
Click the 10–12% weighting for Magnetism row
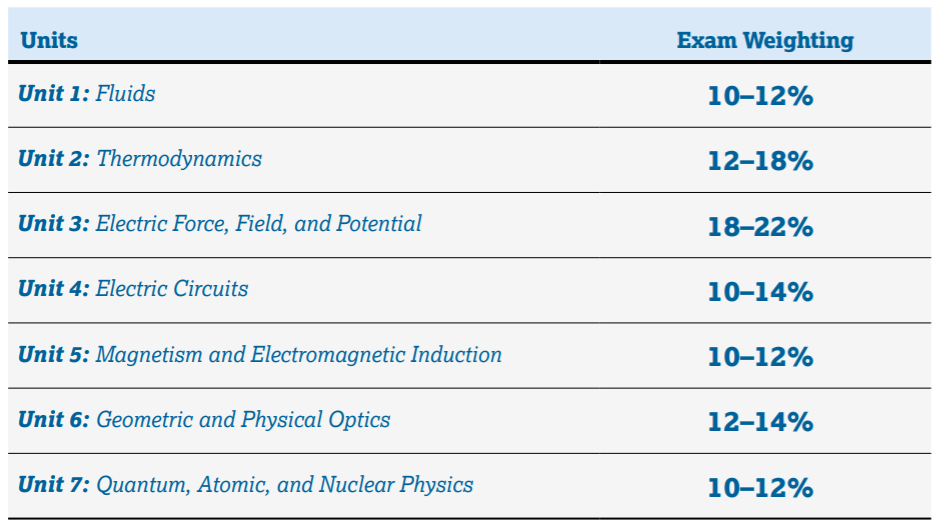click(760, 357)
